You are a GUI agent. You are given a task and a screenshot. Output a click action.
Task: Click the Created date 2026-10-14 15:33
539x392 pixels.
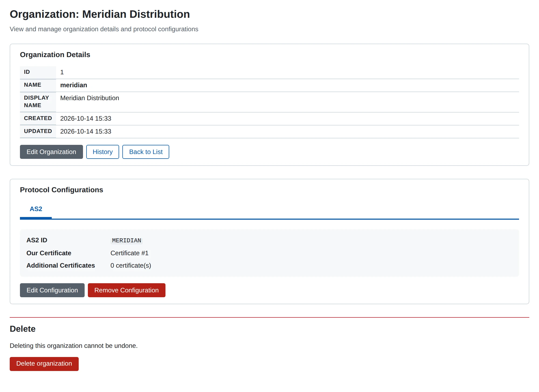[86, 118]
